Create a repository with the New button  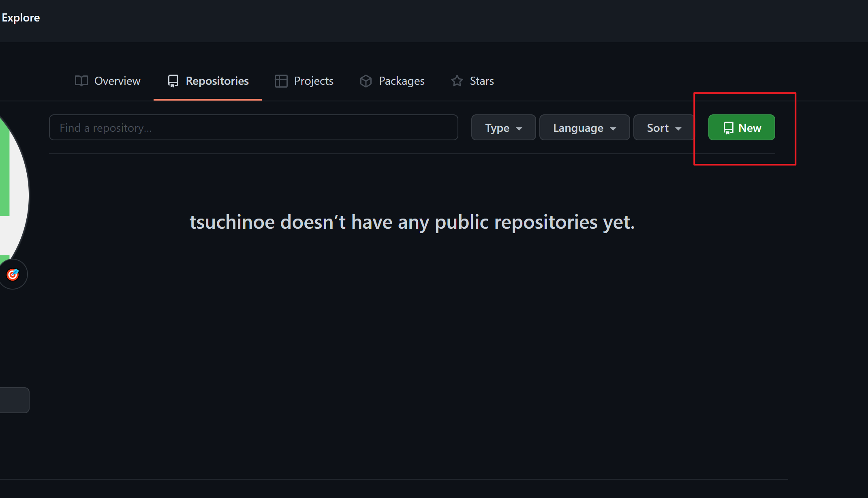[742, 127]
